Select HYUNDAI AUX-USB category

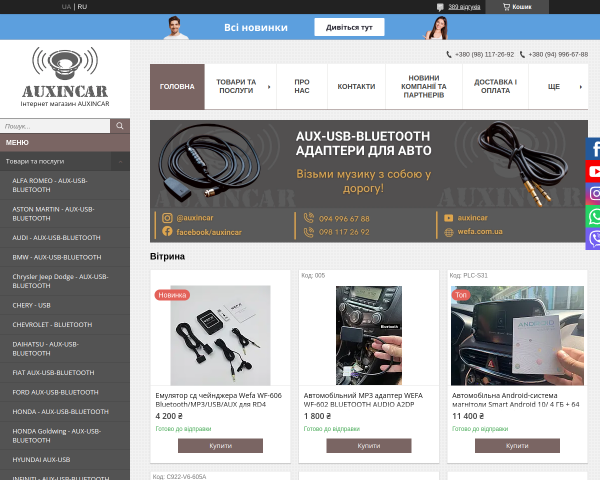point(65,460)
